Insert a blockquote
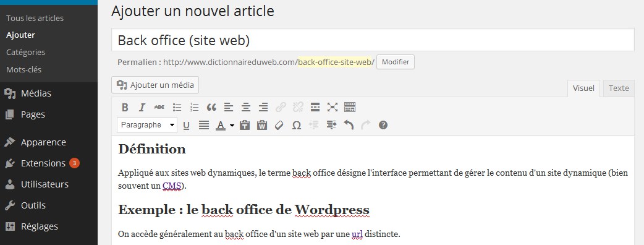The height and width of the screenshot is (245, 644). (211, 108)
